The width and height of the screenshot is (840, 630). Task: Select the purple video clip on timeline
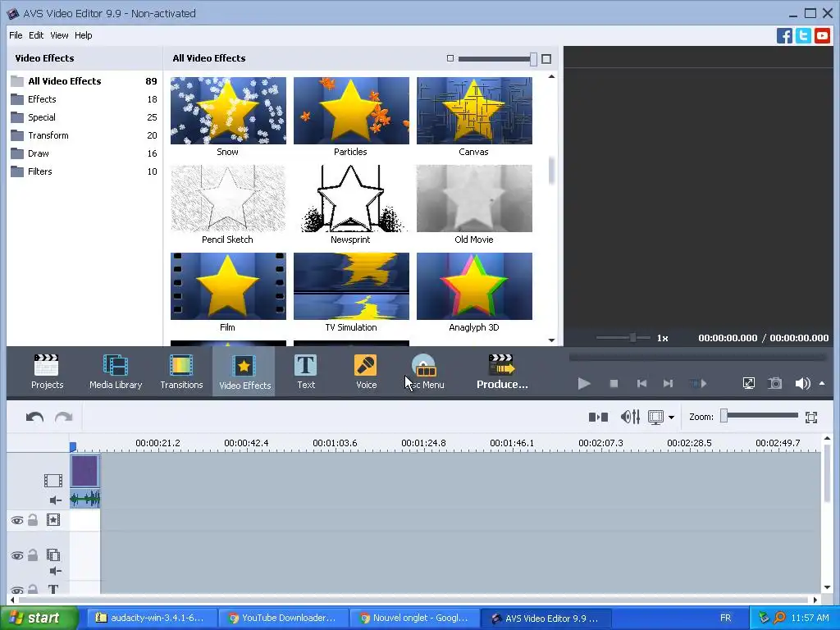click(84, 471)
